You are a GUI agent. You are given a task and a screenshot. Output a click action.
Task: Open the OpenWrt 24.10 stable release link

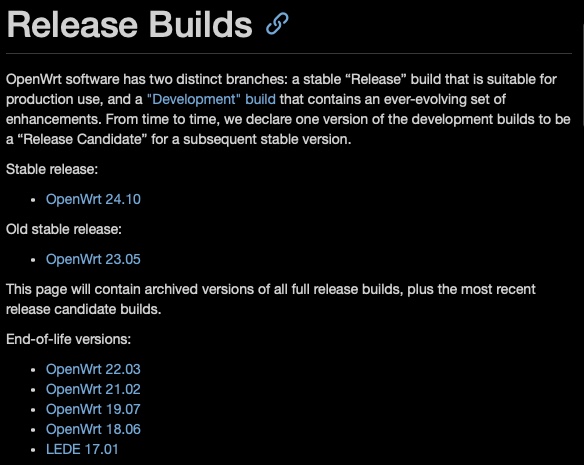[x=93, y=199]
